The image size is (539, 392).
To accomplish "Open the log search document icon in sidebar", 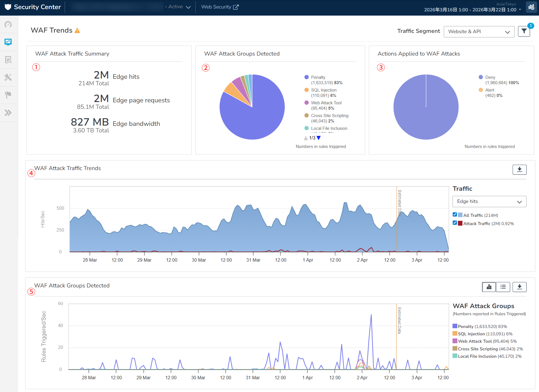I will (8, 60).
